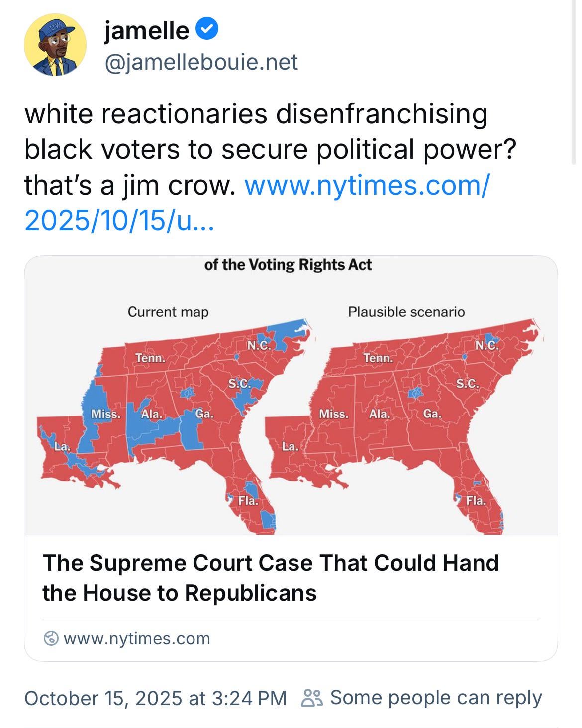Screen dimensions: 582x728
Task: Click "Some people can reply" text
Action: coord(436,698)
